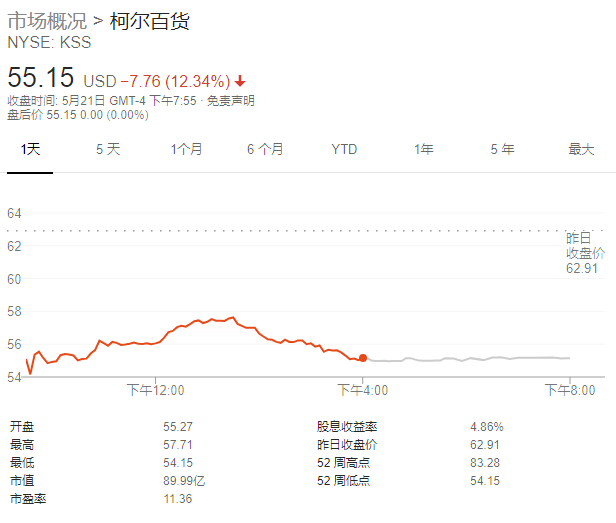
Task: Click the red closing price marker dot
Action: (363, 358)
